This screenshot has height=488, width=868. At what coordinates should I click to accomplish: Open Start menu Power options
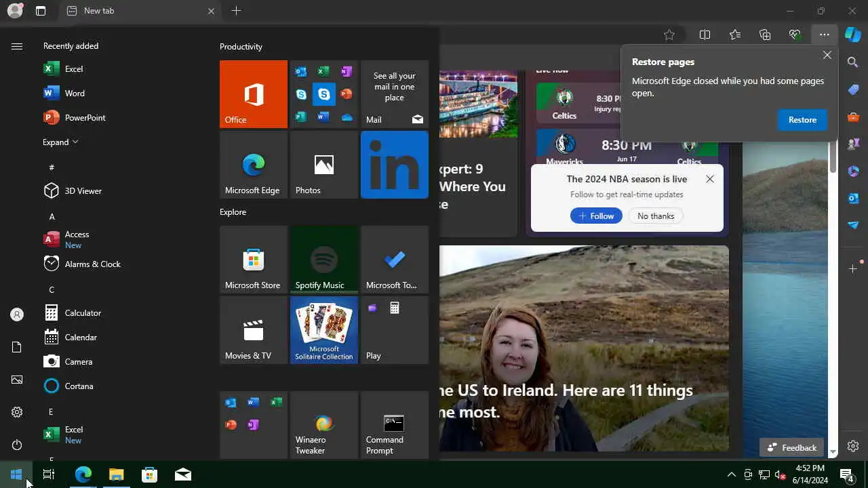coord(17,445)
